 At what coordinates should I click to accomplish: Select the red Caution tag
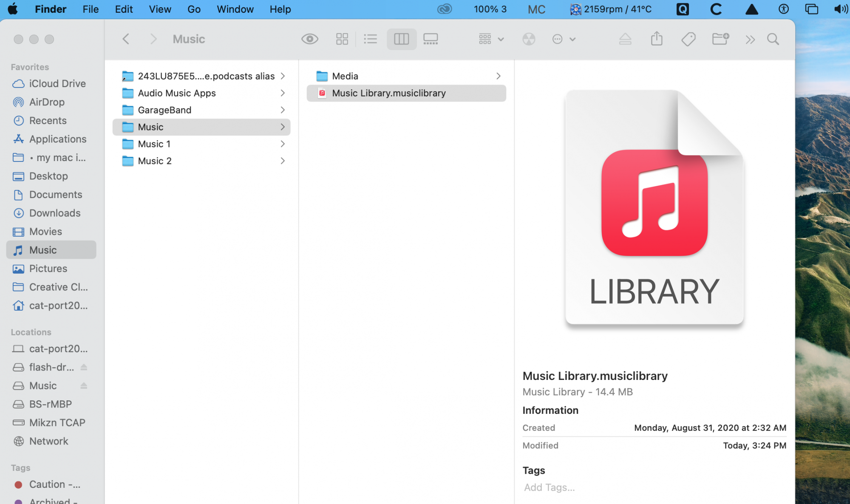coord(51,484)
